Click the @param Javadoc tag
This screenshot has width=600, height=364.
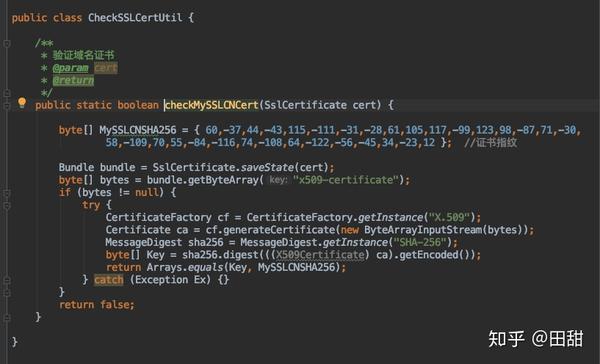70,68
